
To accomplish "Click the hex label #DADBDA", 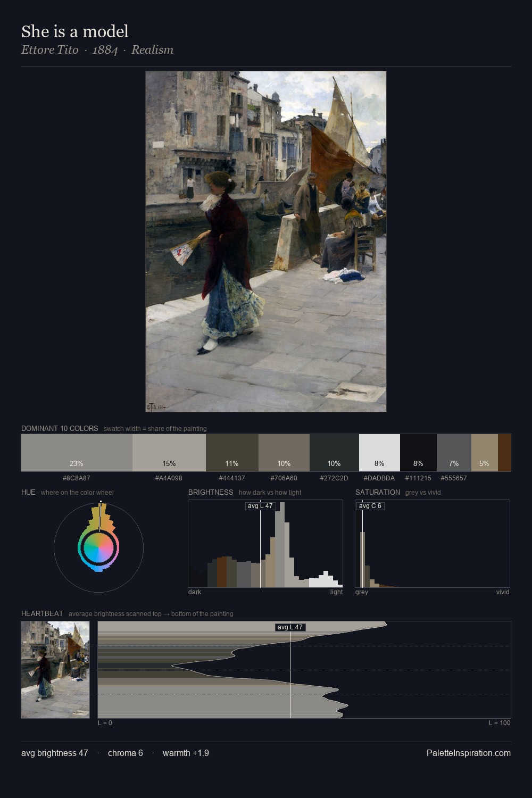I will pyautogui.click(x=379, y=478).
